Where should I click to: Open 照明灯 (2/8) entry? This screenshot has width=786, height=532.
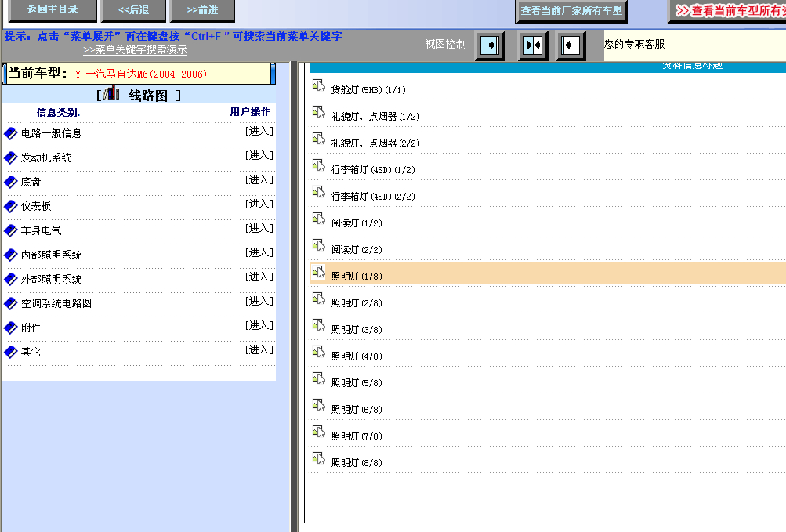tap(357, 303)
